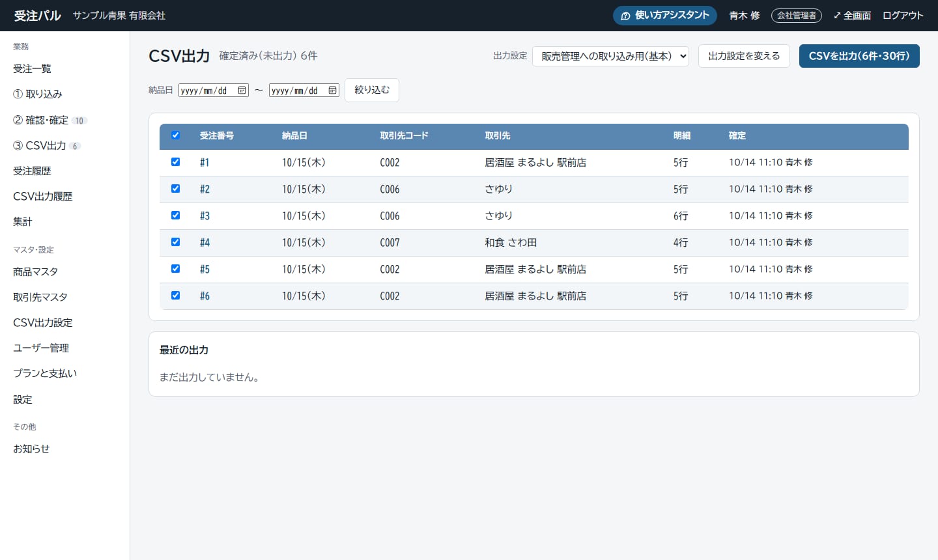938x560 pixels.
Task: Click the 絞り込む filter button
Action: (372, 91)
